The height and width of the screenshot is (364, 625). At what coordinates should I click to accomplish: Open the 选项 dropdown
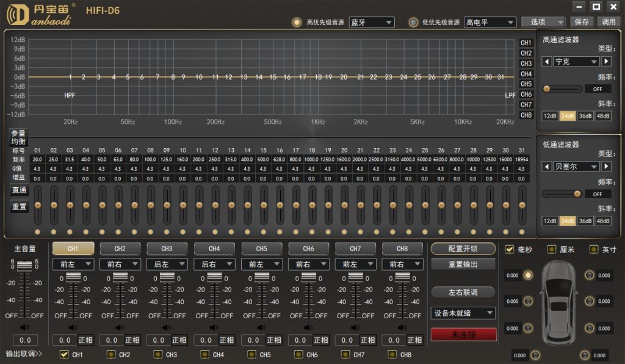pos(544,22)
